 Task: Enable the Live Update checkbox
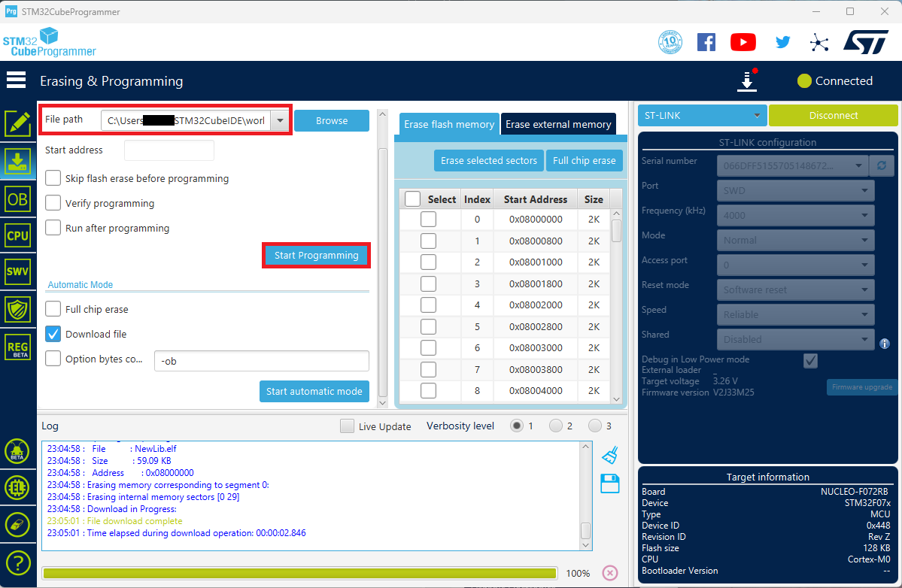[347, 426]
